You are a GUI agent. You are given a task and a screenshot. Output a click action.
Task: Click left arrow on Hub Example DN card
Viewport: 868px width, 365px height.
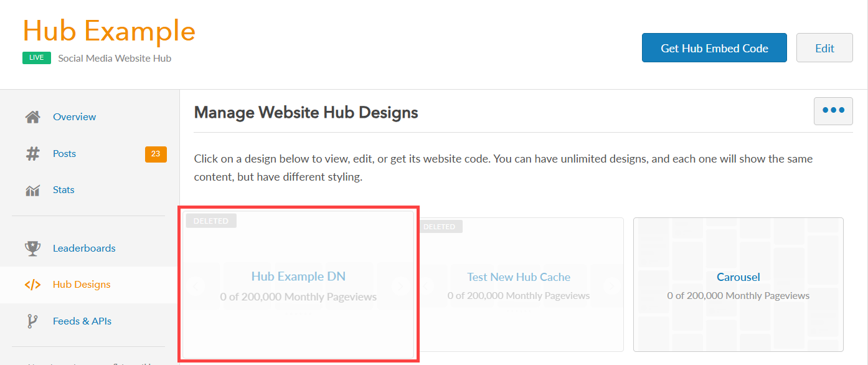pyautogui.click(x=197, y=286)
